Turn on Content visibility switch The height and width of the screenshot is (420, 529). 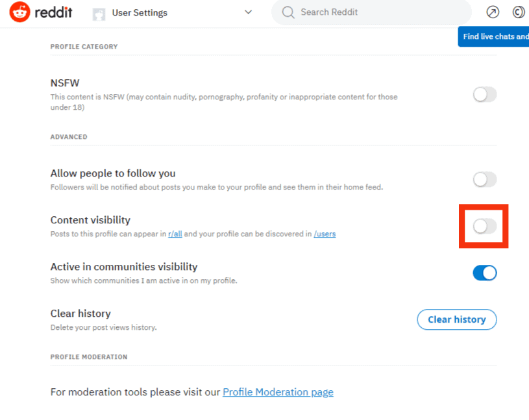tap(484, 226)
